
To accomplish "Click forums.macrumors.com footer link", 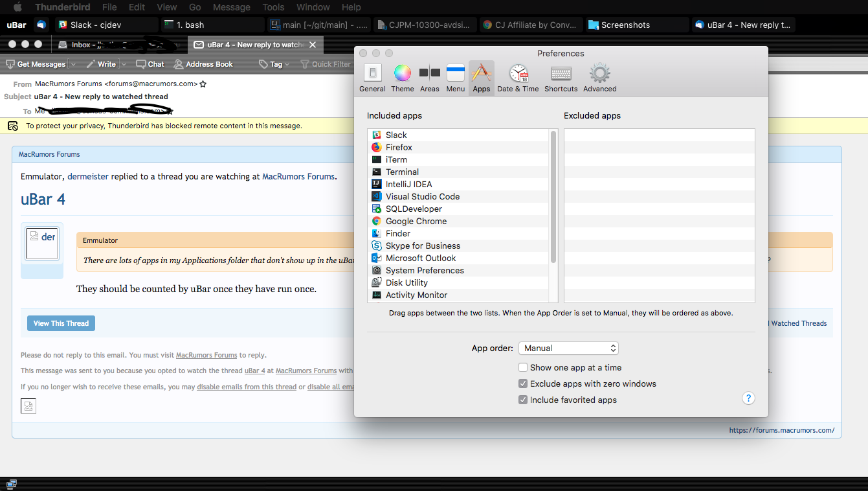I will click(x=782, y=430).
